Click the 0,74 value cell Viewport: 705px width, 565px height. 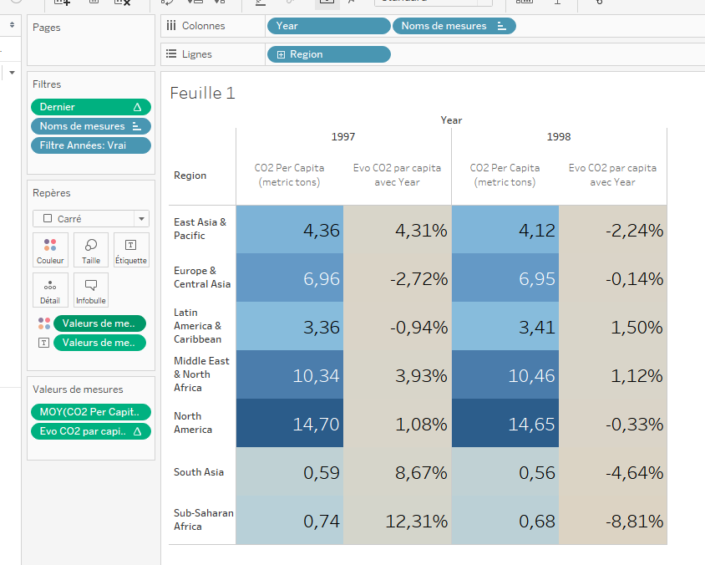pos(290,520)
